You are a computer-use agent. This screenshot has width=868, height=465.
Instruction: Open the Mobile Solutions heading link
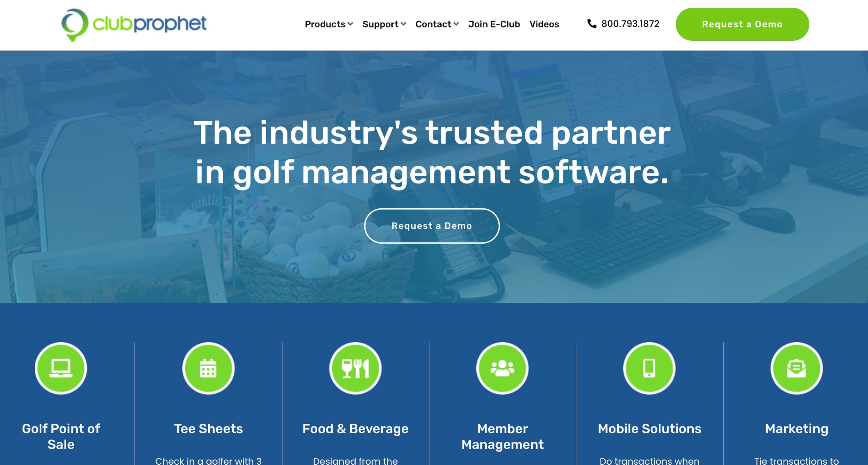tap(649, 429)
